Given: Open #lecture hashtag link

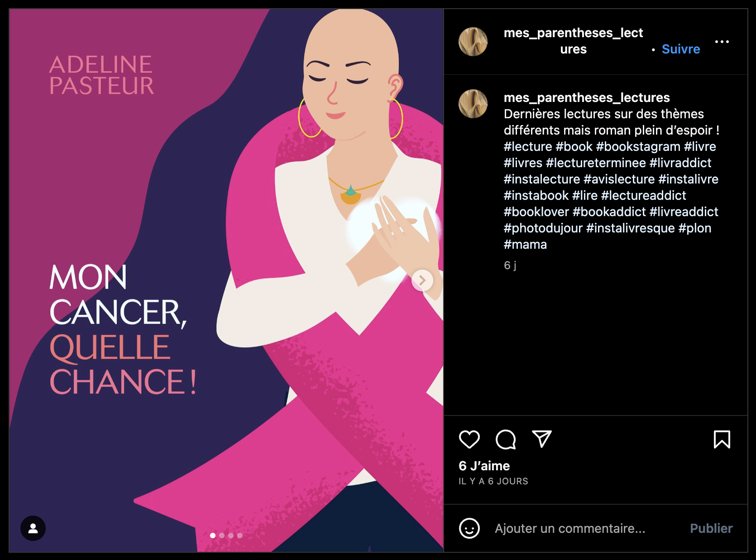Looking at the screenshot, I should 528,146.
